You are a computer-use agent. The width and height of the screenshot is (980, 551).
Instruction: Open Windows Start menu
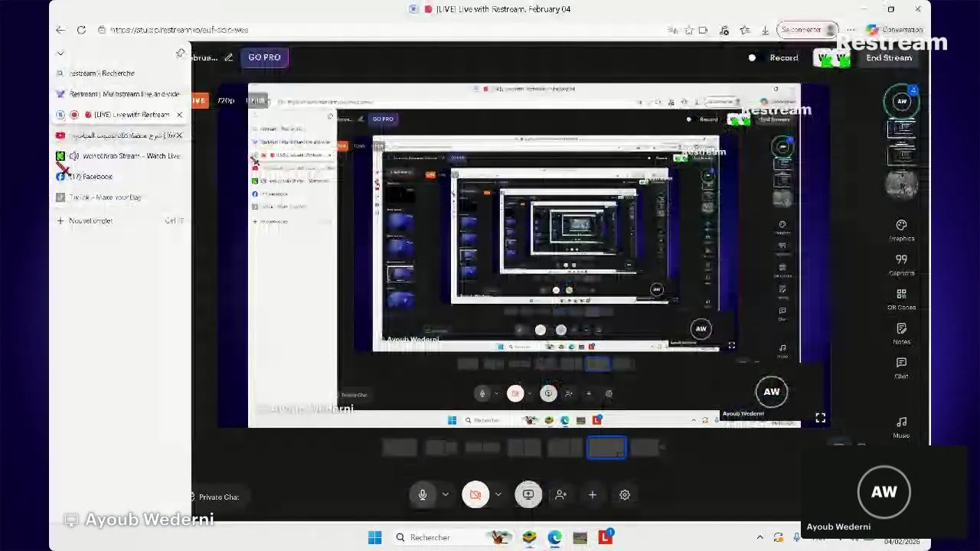[374, 538]
